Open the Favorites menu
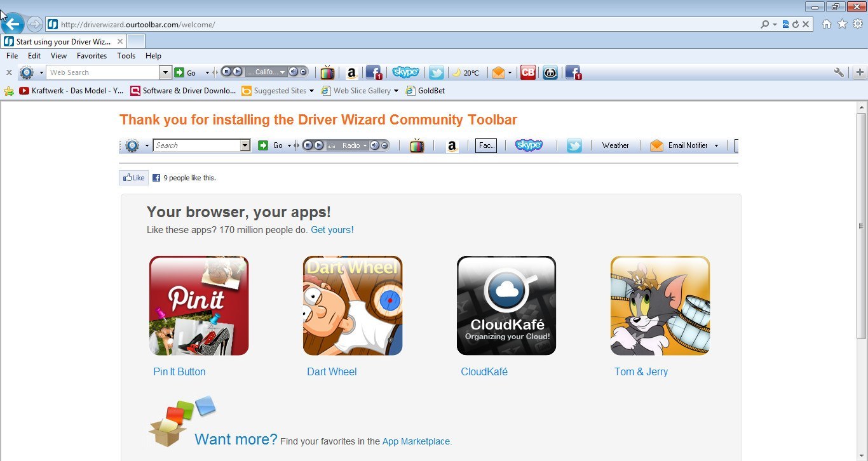 pos(92,55)
